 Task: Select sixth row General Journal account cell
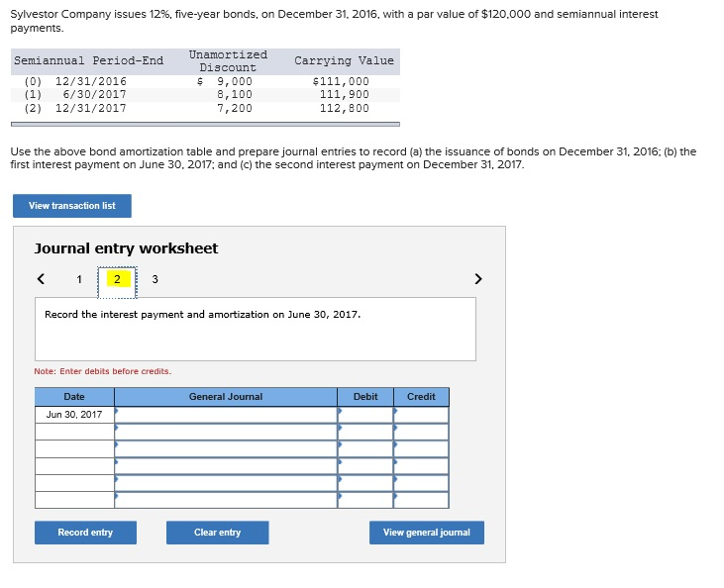(x=226, y=500)
